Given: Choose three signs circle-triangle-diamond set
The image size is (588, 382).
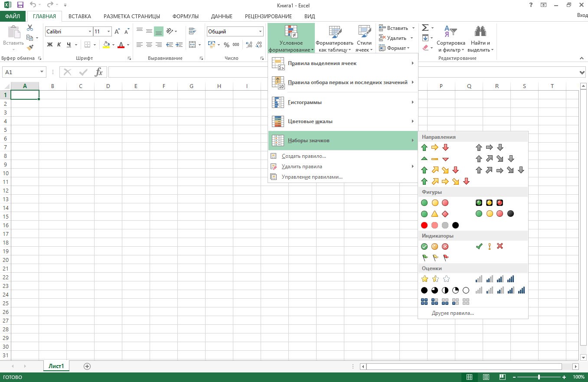Looking at the screenshot, I should 434,214.
